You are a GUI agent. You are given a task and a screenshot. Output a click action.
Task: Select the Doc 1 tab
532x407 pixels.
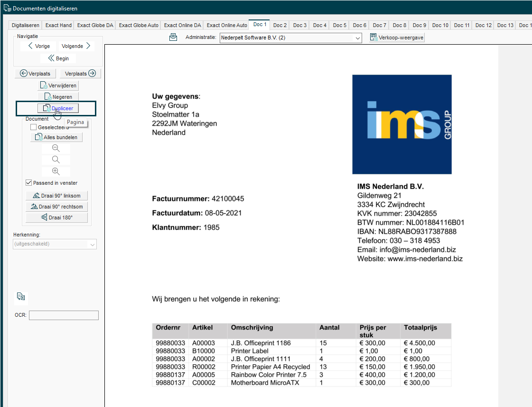click(260, 24)
